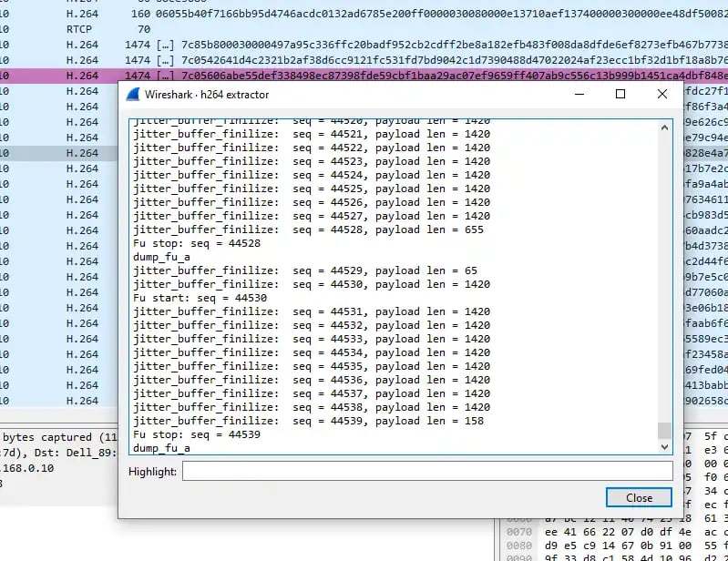
Task: Click the 'Wireshark · h264 extractor' window title
Action: point(207,94)
